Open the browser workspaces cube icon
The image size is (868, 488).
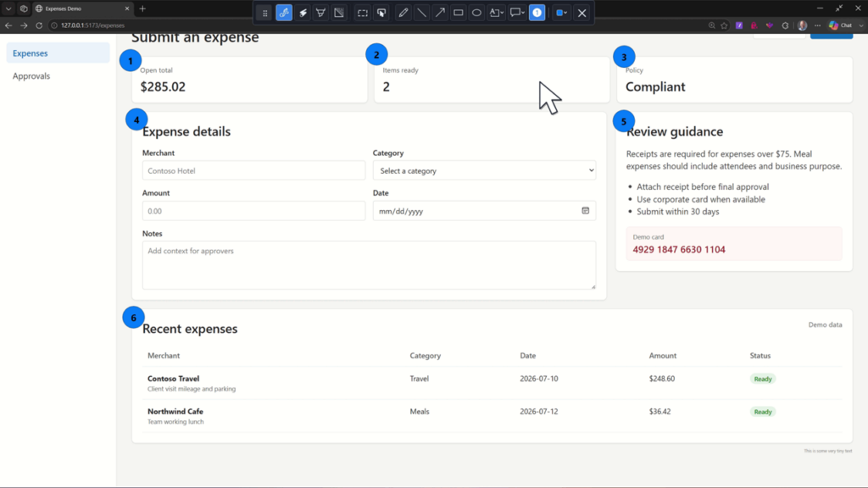[x=24, y=8]
